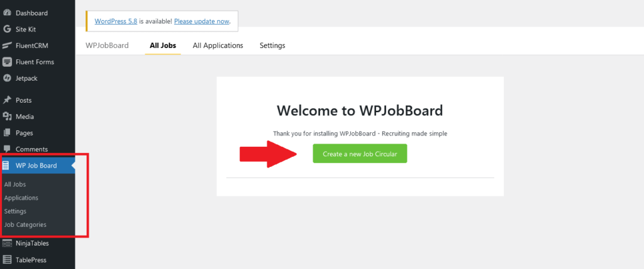The width and height of the screenshot is (644, 269).
Task: Open Jetpack via its icon
Action: (6, 78)
